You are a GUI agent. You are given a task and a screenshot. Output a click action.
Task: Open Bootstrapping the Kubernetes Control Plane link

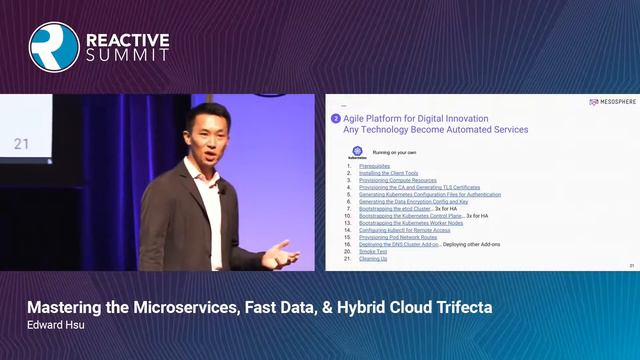[411, 216]
